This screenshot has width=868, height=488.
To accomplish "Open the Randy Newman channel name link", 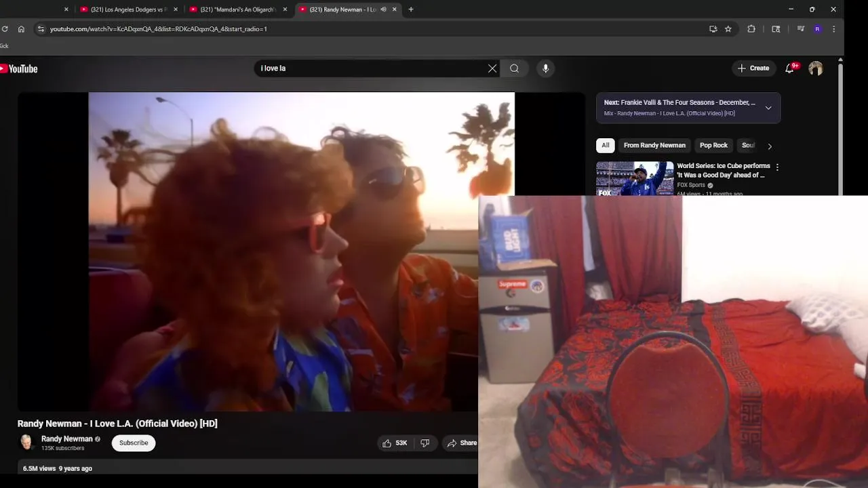I will click(x=67, y=439).
